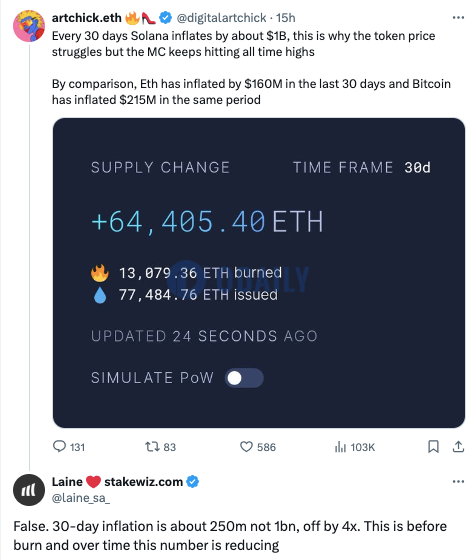
Task: Click the artchick.eth display name
Action: click(87, 18)
